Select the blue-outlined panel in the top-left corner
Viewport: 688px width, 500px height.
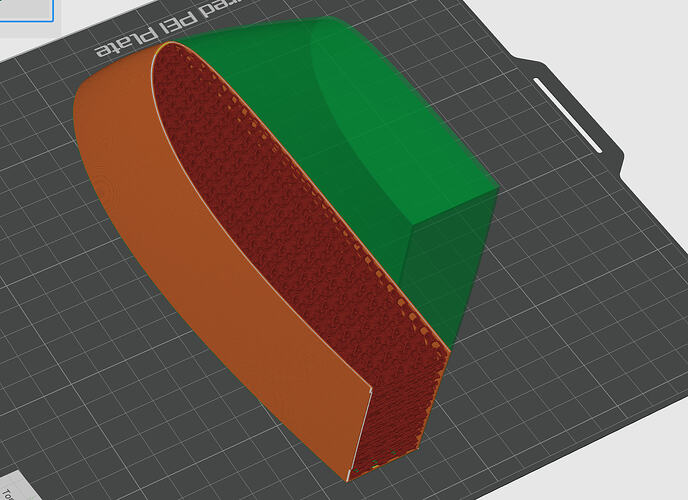click(x=26, y=11)
